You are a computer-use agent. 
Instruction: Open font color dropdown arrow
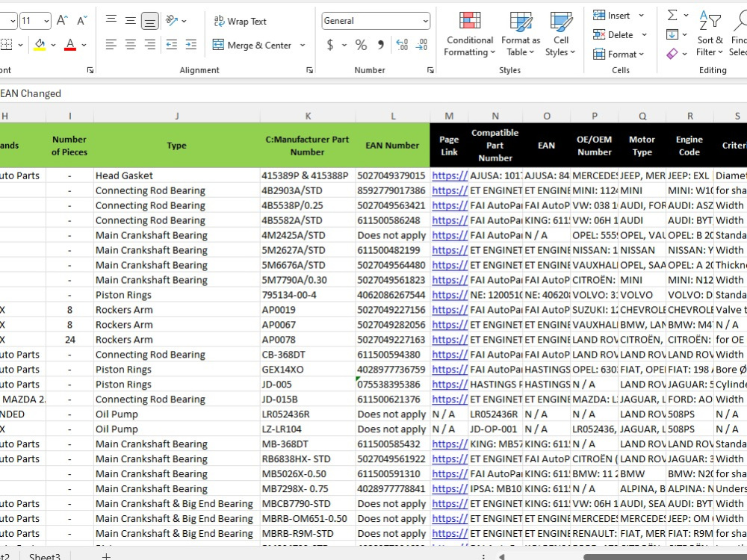(84, 46)
